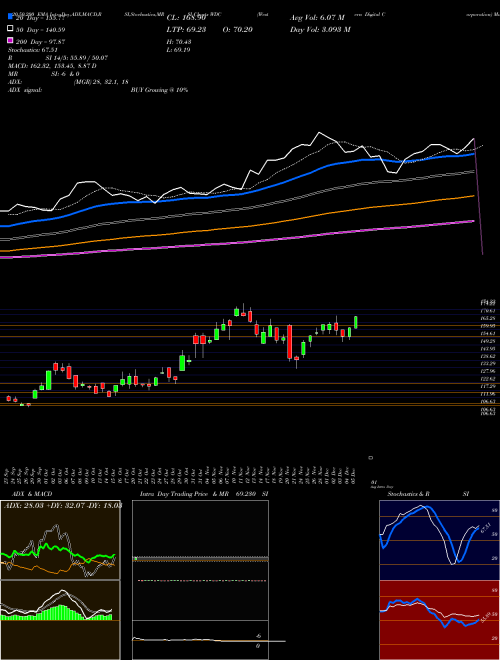Image resolution: width=500 pixels, height=660 pixels.
Task: Click the magenta 200-day average line
Action: coord(238,241)
